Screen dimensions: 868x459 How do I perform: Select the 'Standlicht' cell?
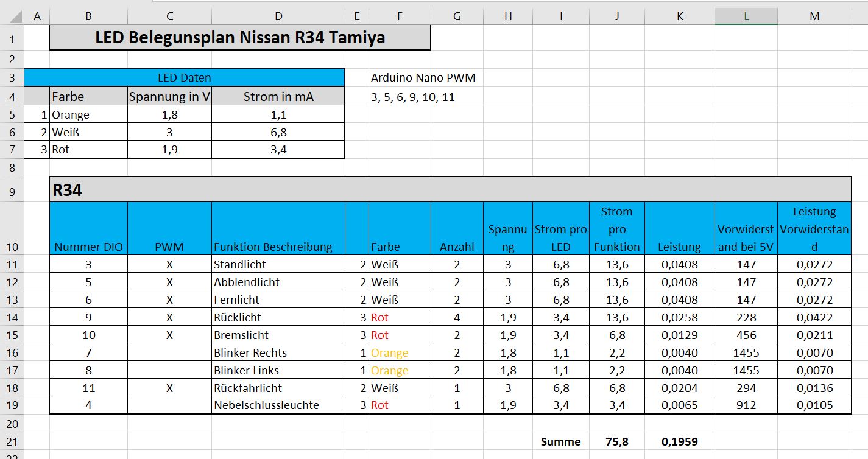coord(278,264)
